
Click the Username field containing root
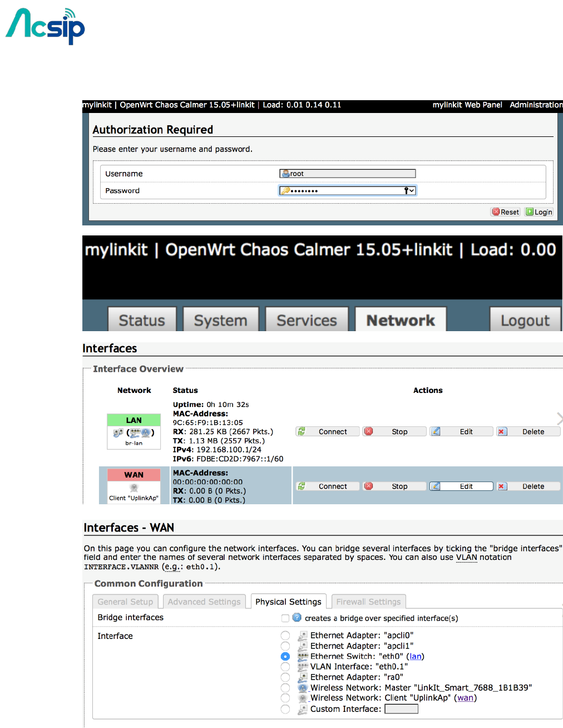[x=347, y=174]
